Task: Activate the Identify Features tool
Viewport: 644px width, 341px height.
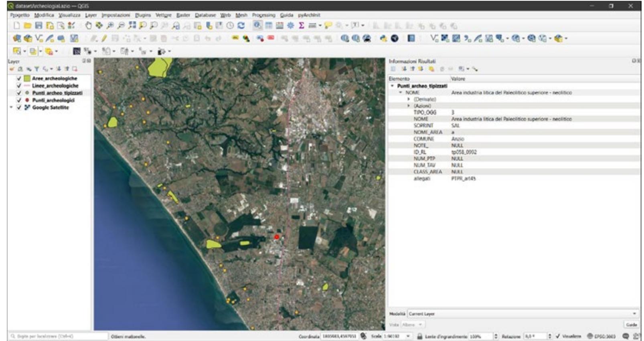Action: click(x=257, y=26)
